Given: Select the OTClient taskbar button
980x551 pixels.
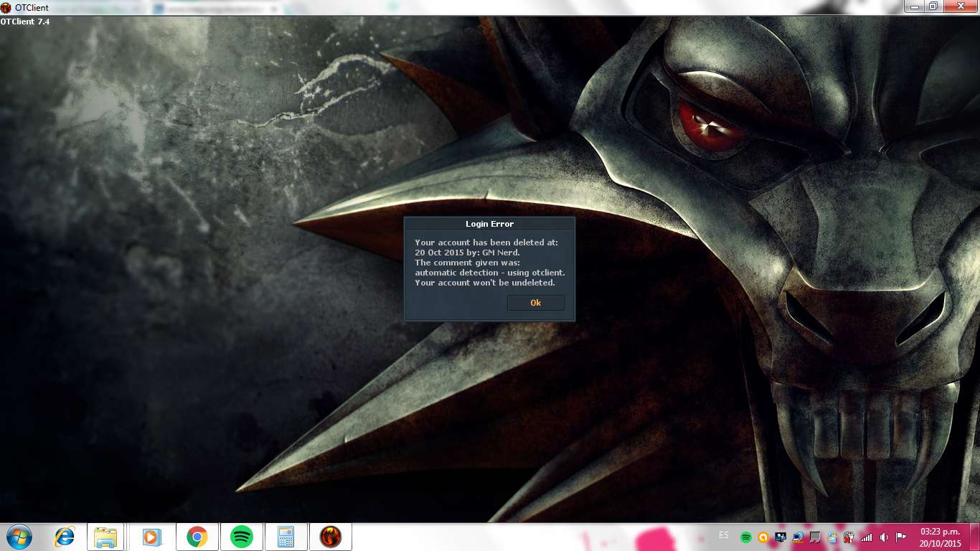Looking at the screenshot, I should [331, 537].
